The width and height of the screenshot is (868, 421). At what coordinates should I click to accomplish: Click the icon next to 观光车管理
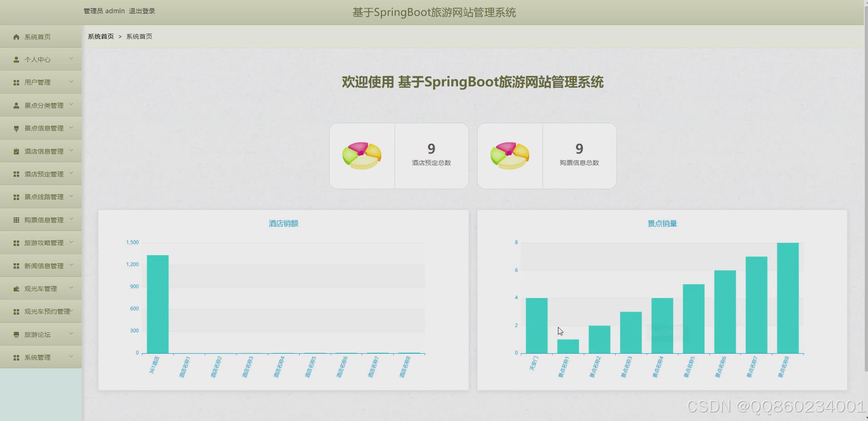click(16, 289)
